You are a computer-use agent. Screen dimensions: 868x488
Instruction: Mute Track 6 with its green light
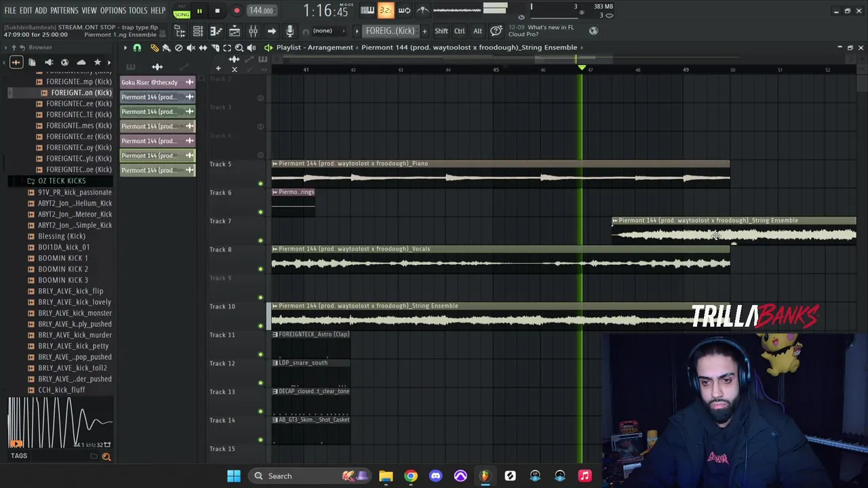point(260,212)
